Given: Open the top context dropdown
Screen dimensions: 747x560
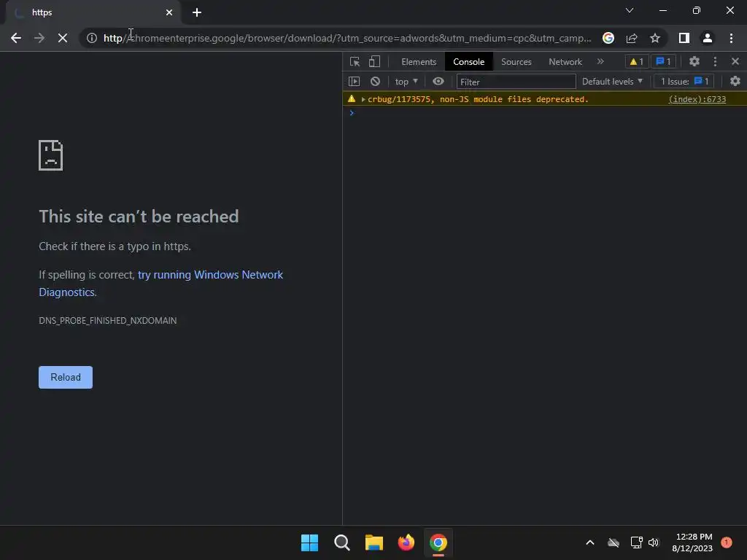Looking at the screenshot, I should click(x=406, y=82).
